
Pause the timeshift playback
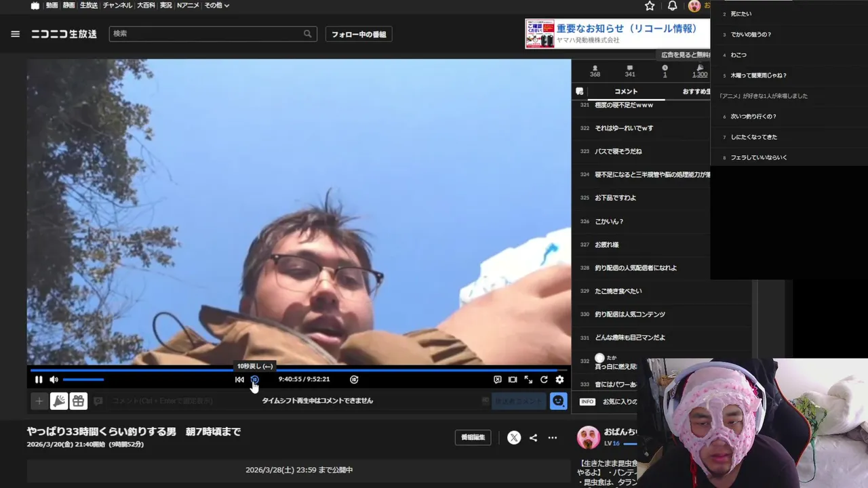click(39, 380)
